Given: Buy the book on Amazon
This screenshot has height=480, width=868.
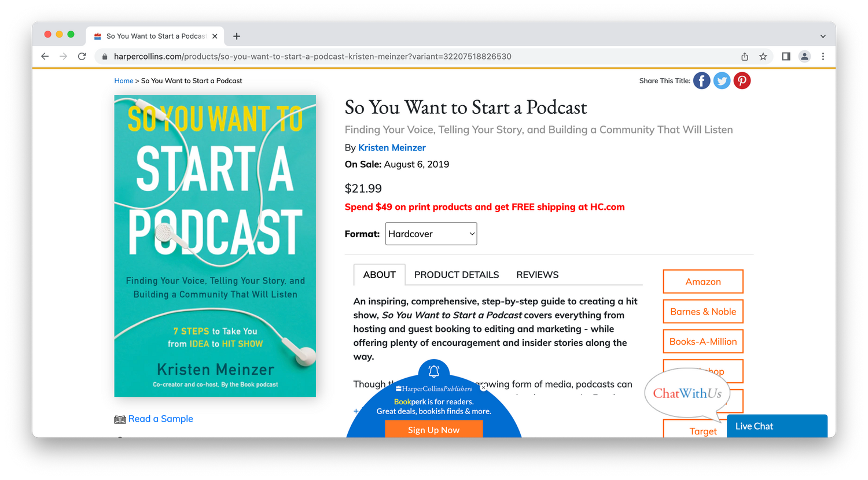Looking at the screenshot, I should 703,282.
